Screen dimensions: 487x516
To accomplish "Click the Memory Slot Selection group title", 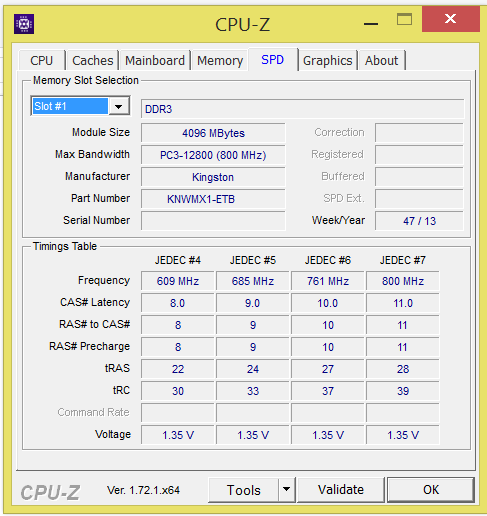I will pyautogui.click(x=86, y=80).
